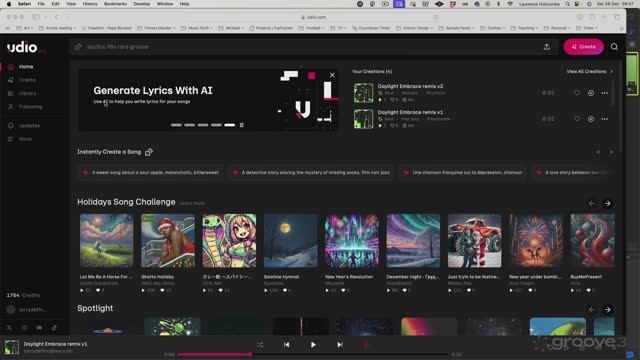
Task: Like Daylight Embrace remix v2
Action: pos(577,93)
